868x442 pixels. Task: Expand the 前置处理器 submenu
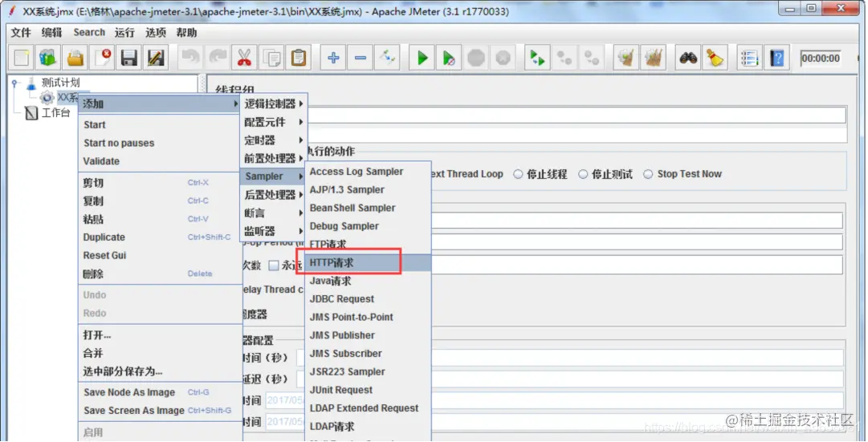274,158
